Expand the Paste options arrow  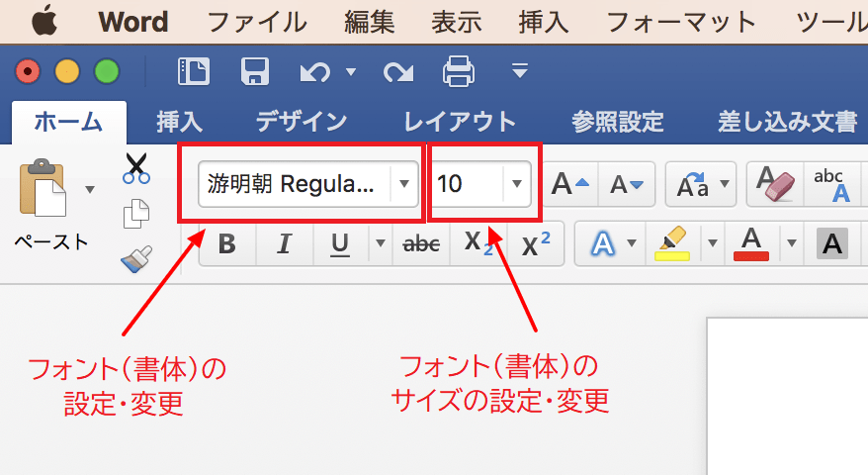tap(91, 189)
